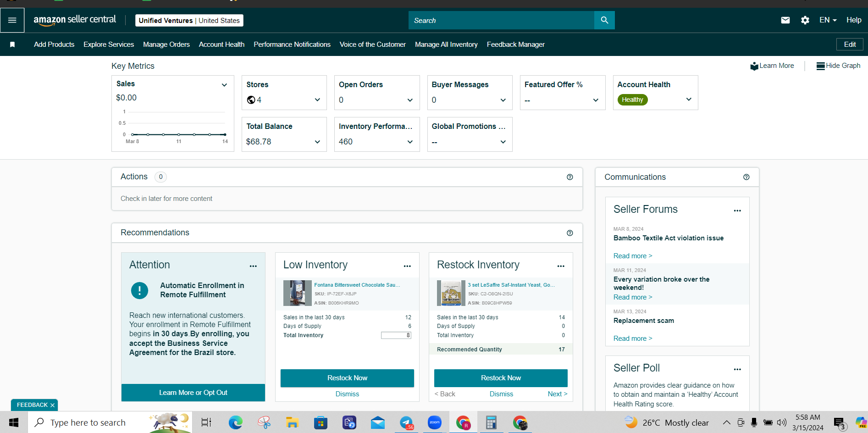Open the Help link in header

(x=854, y=20)
